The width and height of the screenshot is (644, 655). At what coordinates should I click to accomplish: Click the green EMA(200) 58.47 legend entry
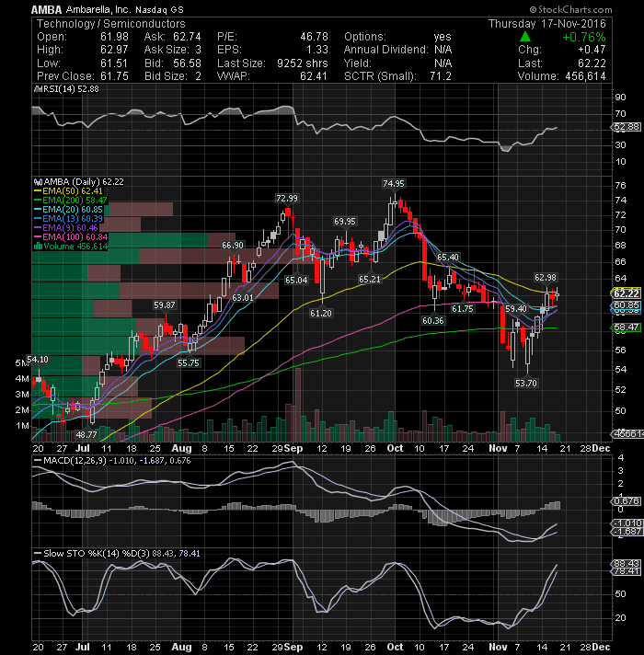pos(71,201)
